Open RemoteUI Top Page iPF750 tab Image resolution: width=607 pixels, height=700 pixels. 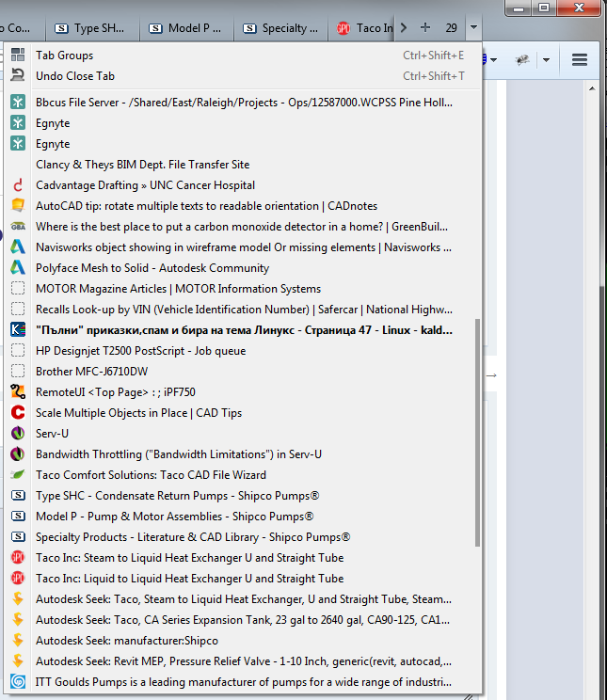(x=243, y=392)
